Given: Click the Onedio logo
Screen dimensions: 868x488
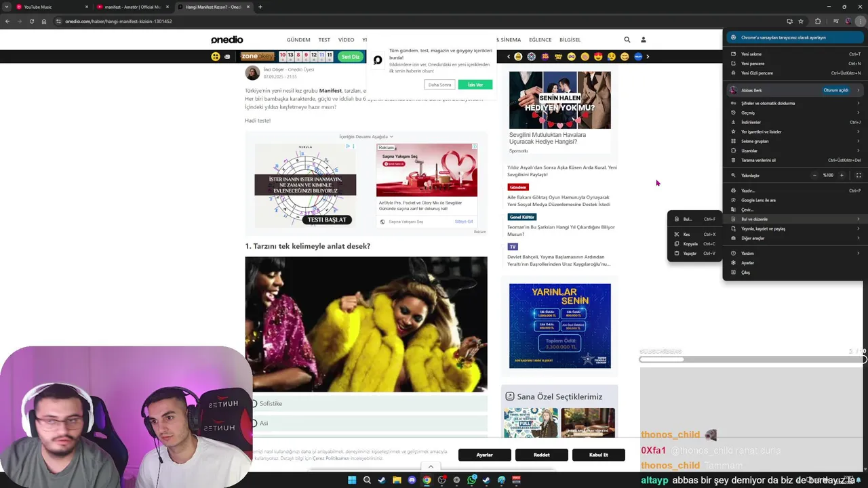Looking at the screenshot, I should (x=226, y=39).
